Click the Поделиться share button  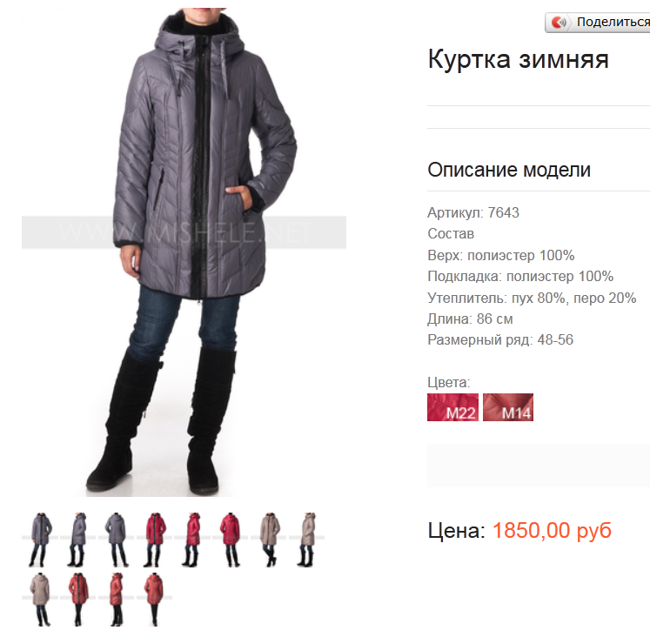pyautogui.click(x=598, y=23)
